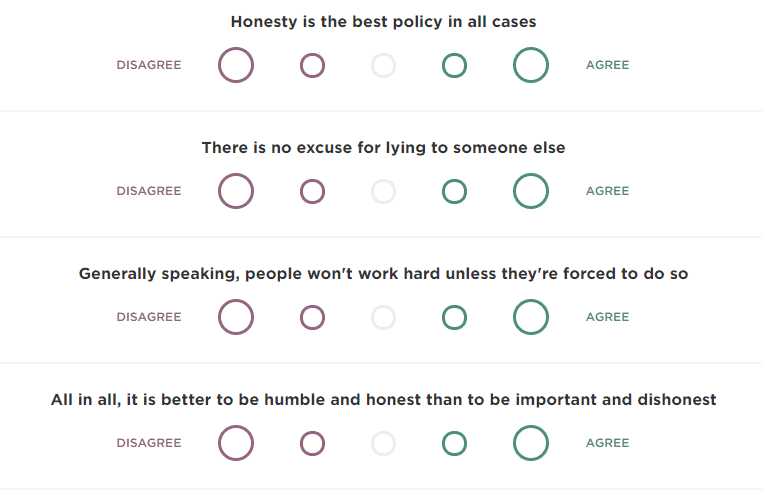Mark neutral for 'no excuse for lying to someone else'
This screenshot has width=762, height=497.
(x=383, y=191)
